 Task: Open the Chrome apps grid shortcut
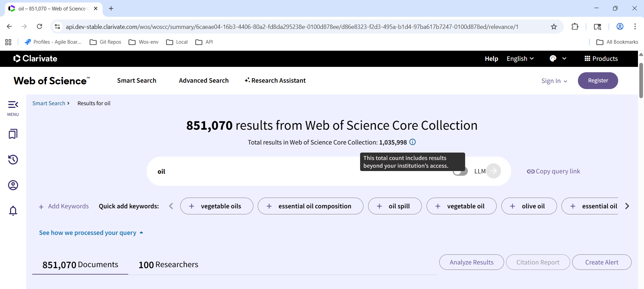coord(8,42)
